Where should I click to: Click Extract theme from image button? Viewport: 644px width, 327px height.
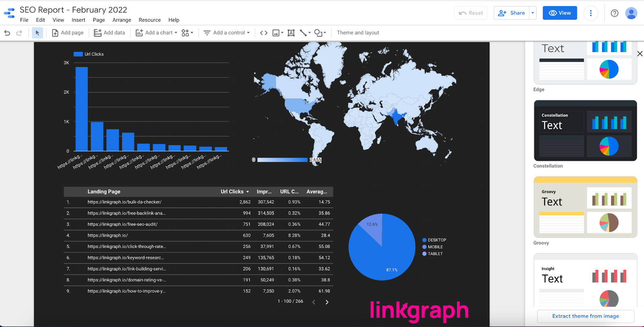(x=585, y=316)
